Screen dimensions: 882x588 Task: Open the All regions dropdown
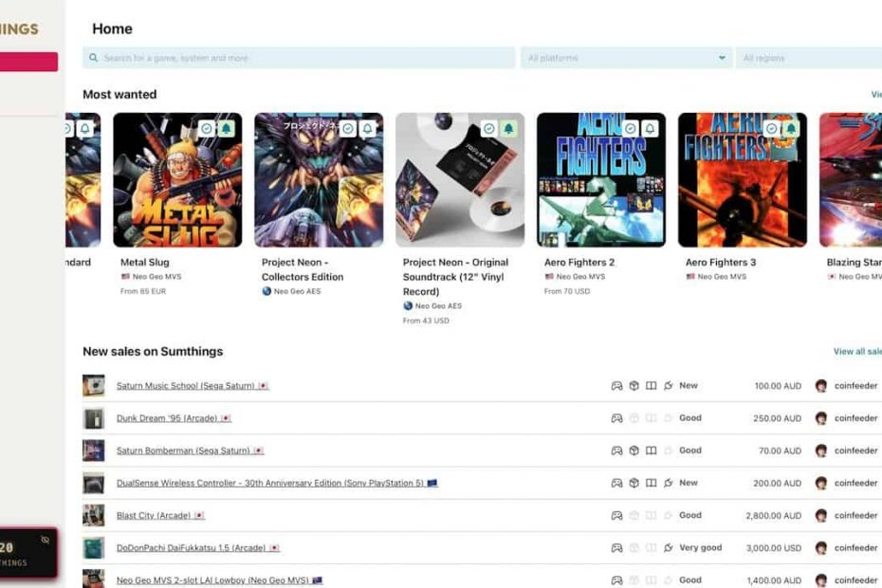click(806, 58)
